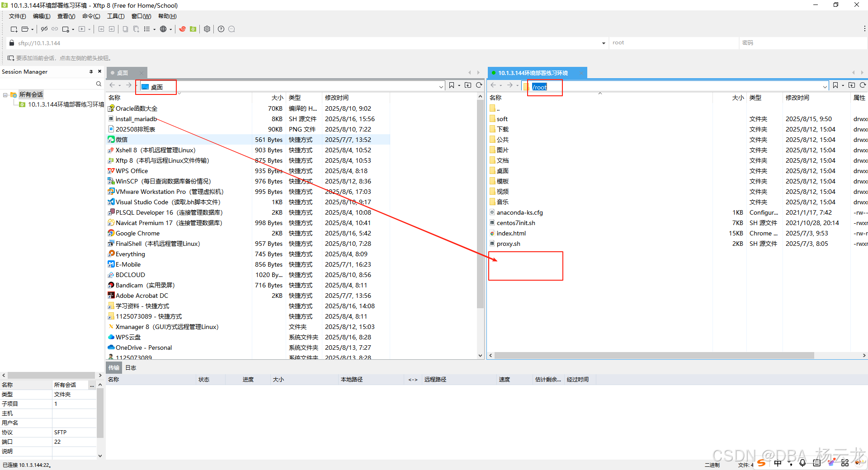
Task: Refresh the local 桌面 pane
Action: [479, 85]
